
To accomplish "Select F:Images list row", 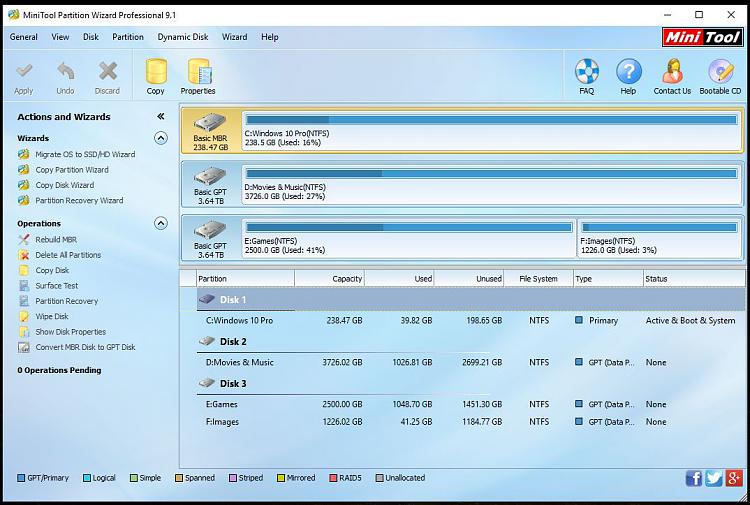I will 471,422.
